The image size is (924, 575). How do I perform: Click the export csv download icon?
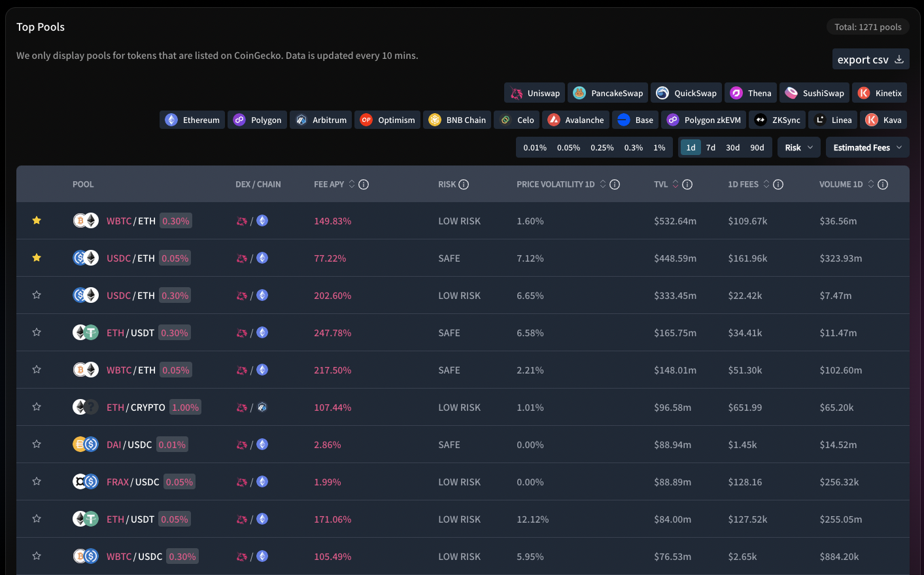[899, 59]
